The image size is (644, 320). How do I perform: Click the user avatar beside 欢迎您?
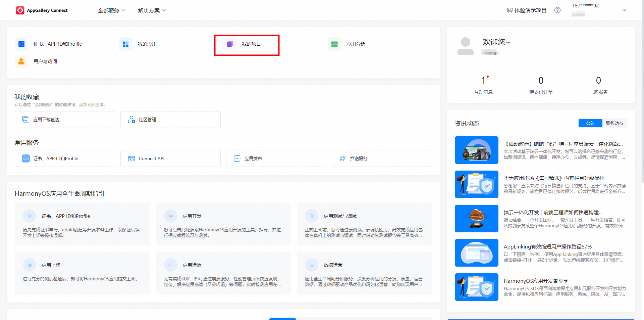tap(466, 46)
